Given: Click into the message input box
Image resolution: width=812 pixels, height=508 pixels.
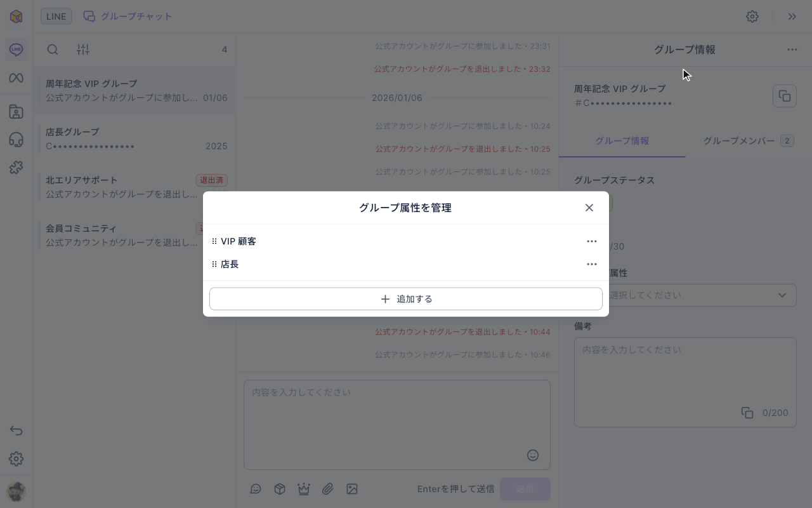Looking at the screenshot, I should (397, 425).
